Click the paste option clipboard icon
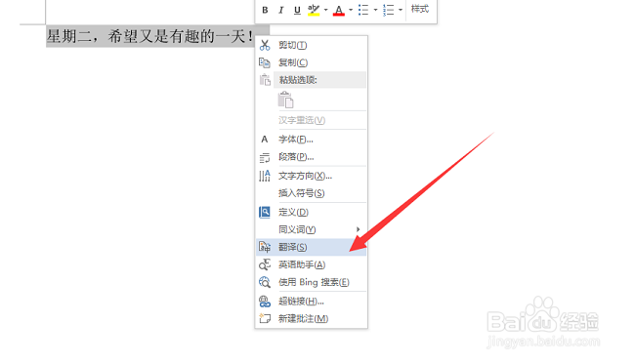 pyautogui.click(x=285, y=100)
